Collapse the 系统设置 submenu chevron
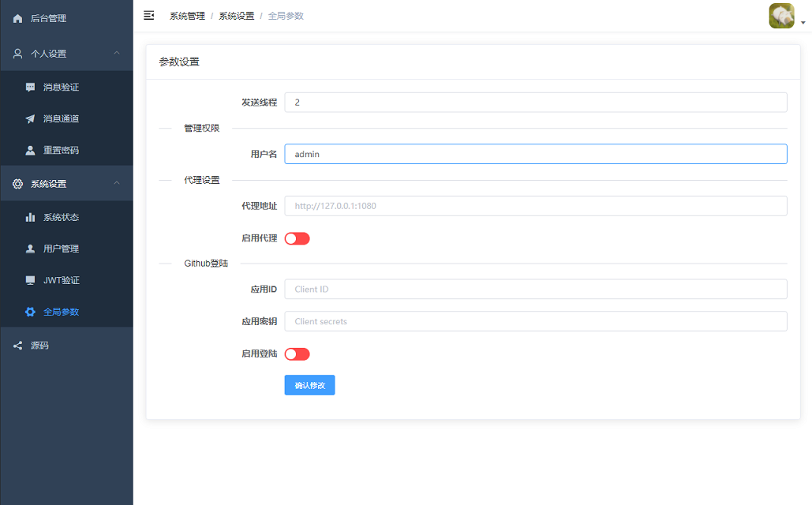This screenshot has width=812, height=505. [x=117, y=184]
